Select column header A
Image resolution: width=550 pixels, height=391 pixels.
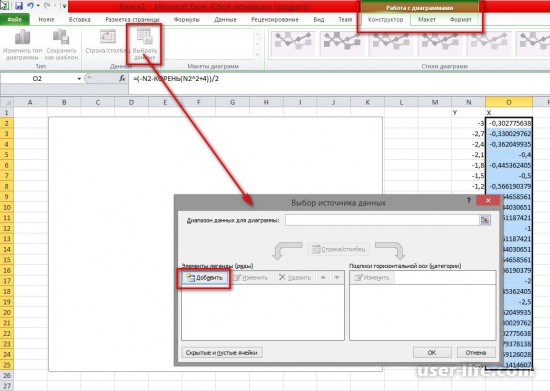30,102
